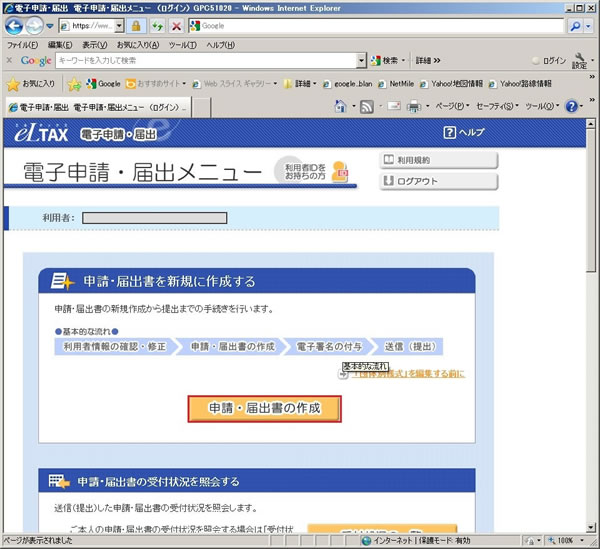
Task: Open the 編集(E) menu
Action: click(x=60, y=45)
